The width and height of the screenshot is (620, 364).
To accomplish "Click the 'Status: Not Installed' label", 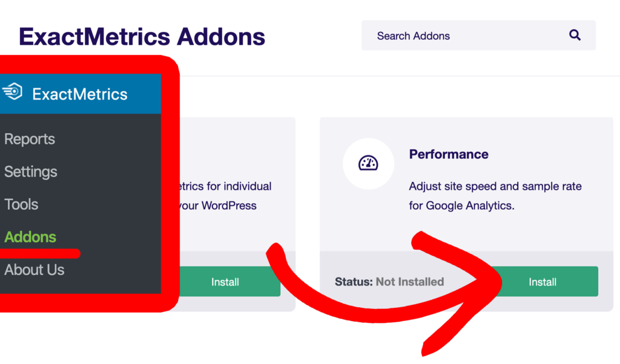I will click(389, 281).
